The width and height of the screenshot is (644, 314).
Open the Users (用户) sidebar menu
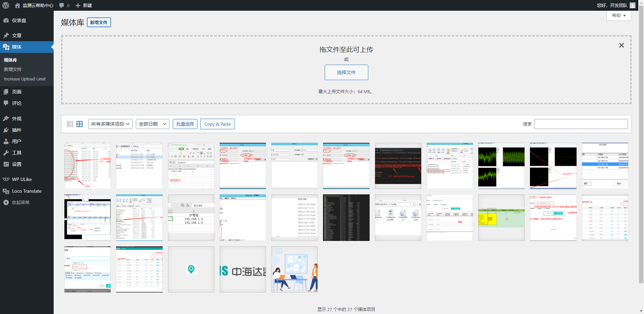(x=16, y=141)
